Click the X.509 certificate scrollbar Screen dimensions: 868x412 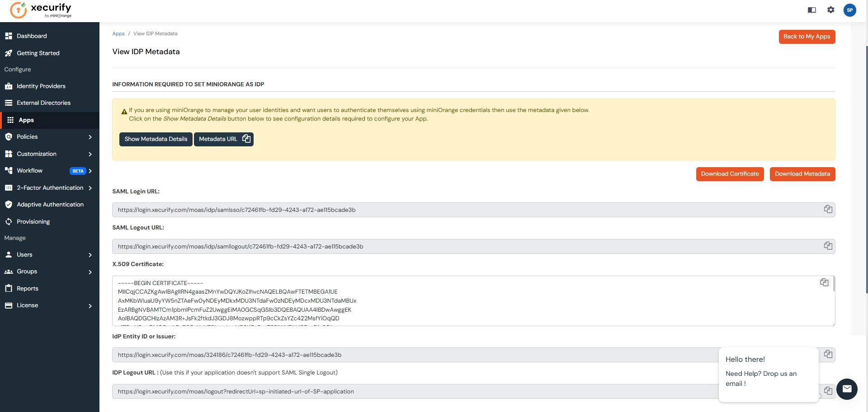834,285
